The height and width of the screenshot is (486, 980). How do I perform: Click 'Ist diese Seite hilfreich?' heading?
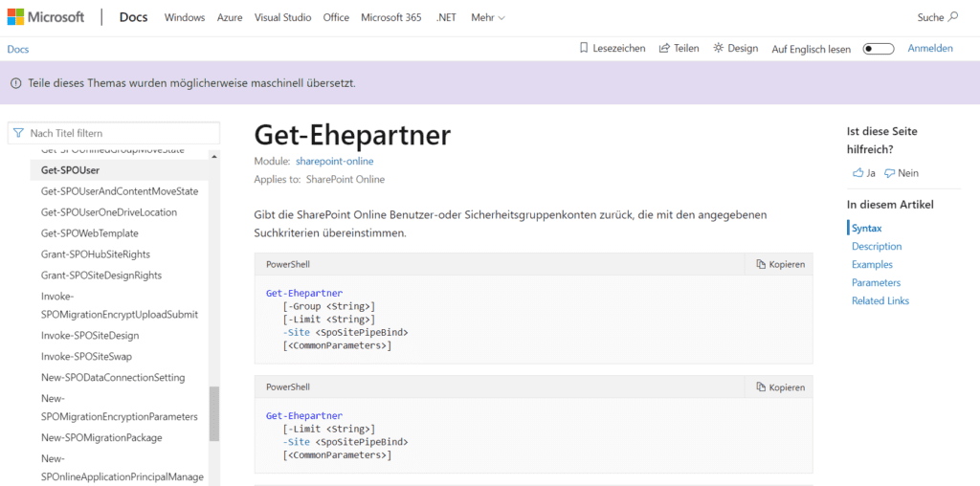pyautogui.click(x=882, y=141)
